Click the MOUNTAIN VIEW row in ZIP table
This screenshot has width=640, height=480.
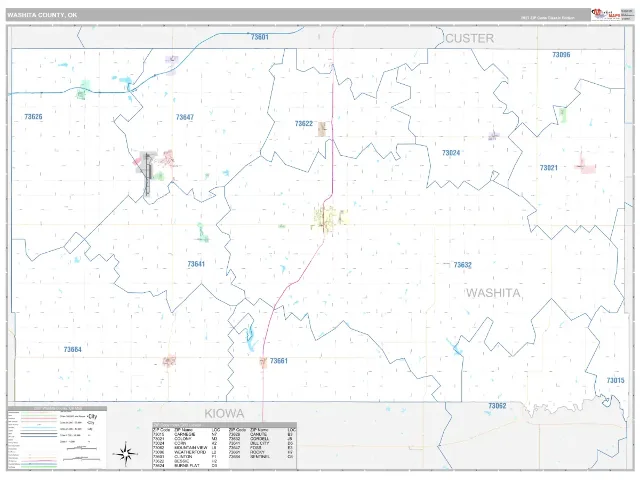pyautogui.click(x=186, y=448)
